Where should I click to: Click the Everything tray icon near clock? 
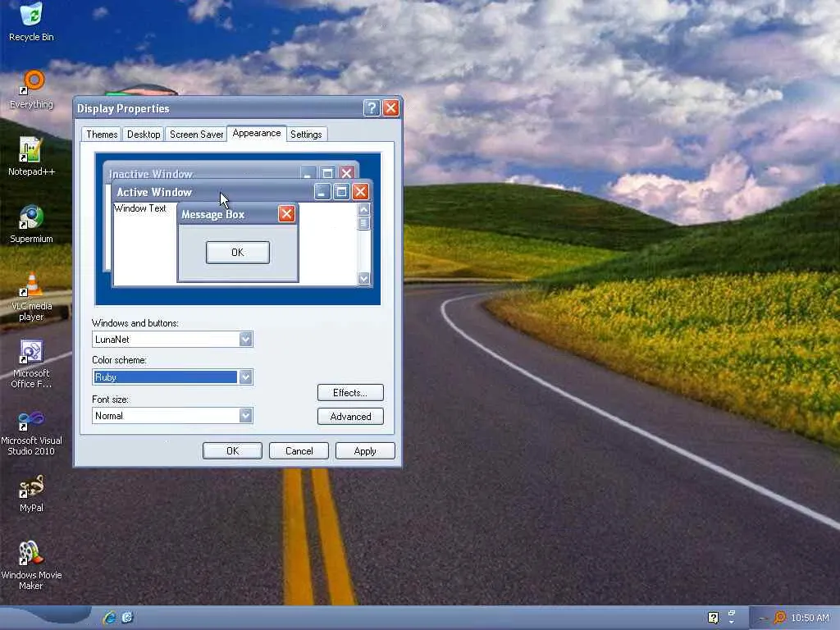(x=780, y=618)
